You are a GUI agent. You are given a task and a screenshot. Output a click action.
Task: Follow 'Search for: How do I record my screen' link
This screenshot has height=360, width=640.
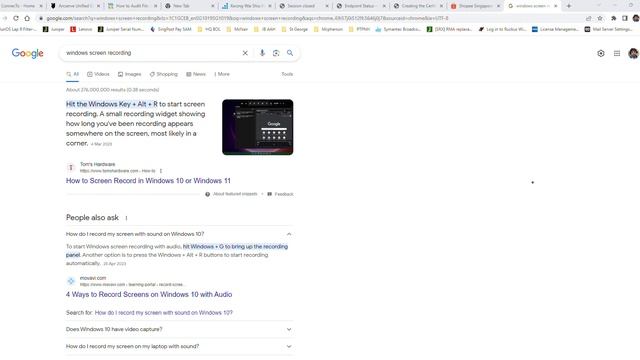(163, 313)
